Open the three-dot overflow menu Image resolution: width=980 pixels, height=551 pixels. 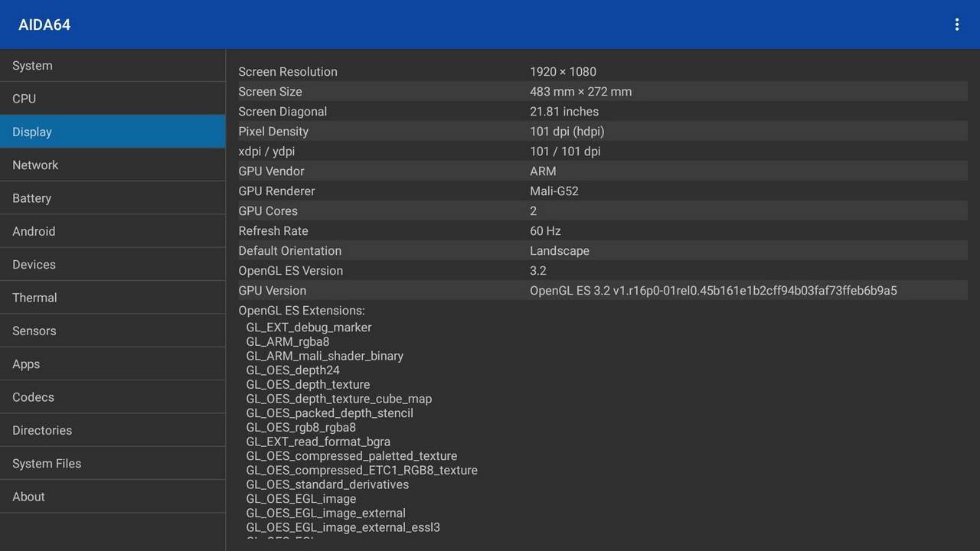[956, 24]
